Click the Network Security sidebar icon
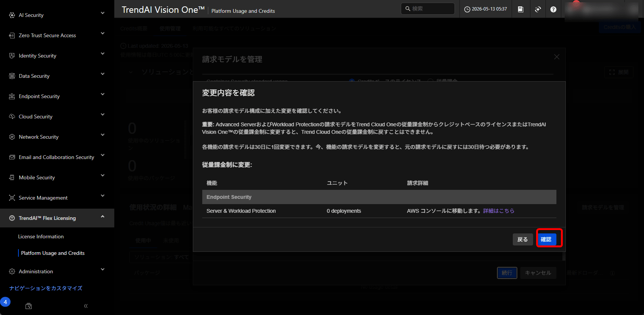644x315 pixels. tap(12, 137)
